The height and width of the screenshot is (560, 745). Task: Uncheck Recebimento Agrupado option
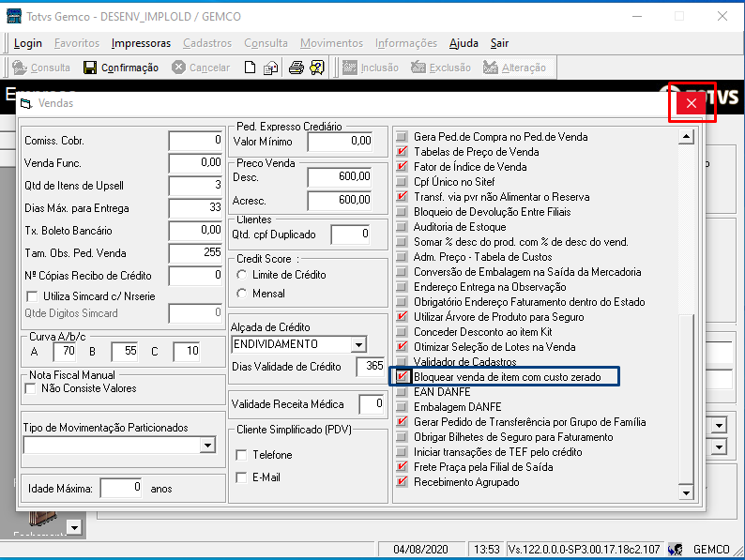tap(402, 481)
